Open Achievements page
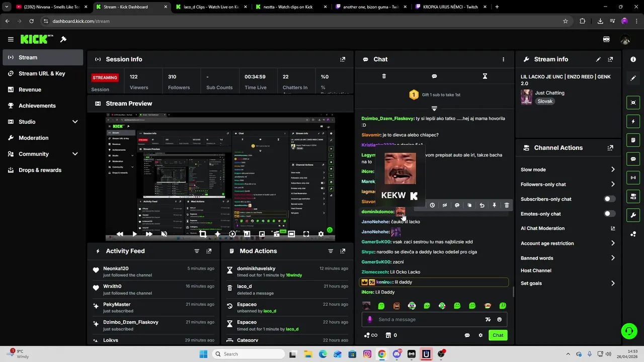Image resolution: width=644 pixels, height=362 pixels. [x=43, y=106]
